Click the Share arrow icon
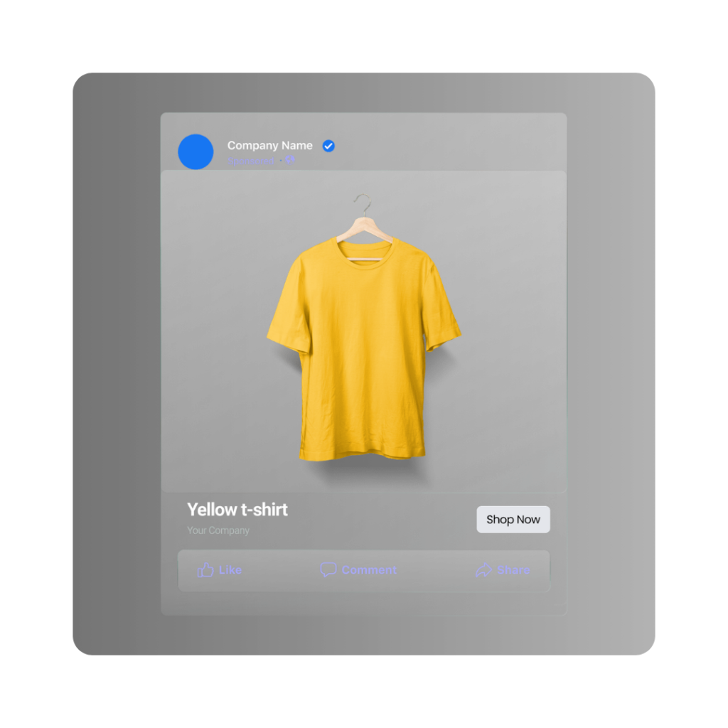 point(483,569)
